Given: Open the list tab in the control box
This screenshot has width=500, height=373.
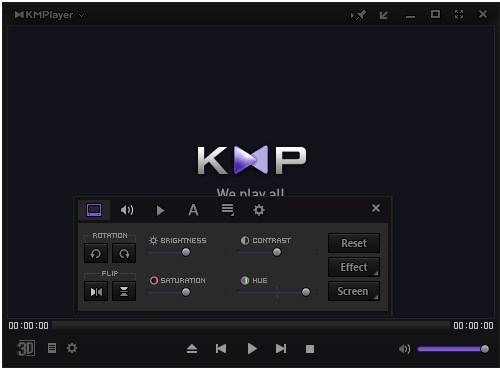Looking at the screenshot, I should 228,210.
